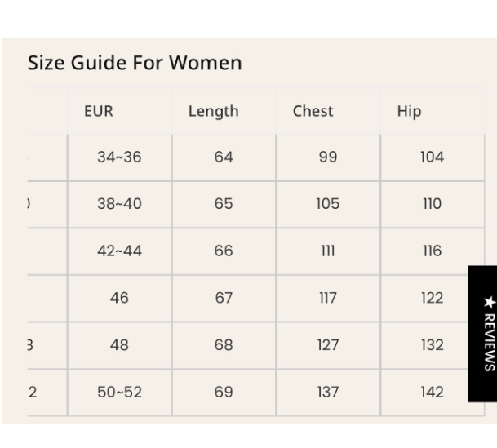Click the EUR 48 size cell
The height and width of the screenshot is (448, 497).
pos(119,345)
